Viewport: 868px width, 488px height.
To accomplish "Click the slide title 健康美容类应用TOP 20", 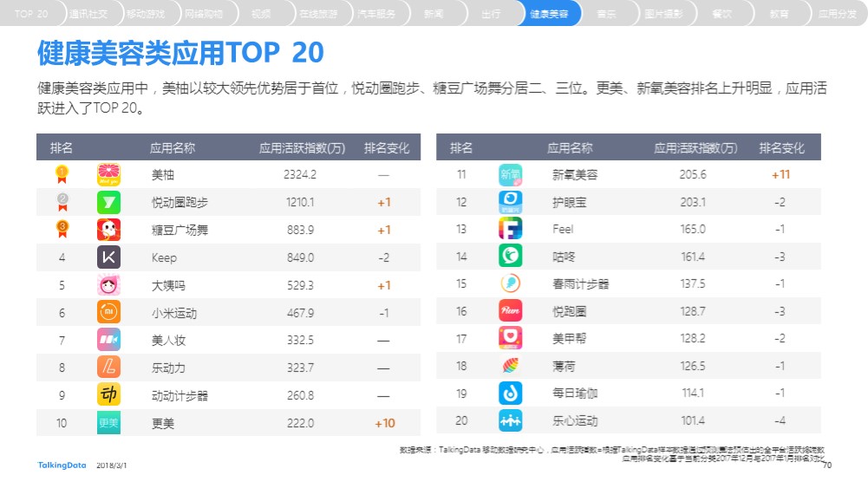I will (180, 53).
